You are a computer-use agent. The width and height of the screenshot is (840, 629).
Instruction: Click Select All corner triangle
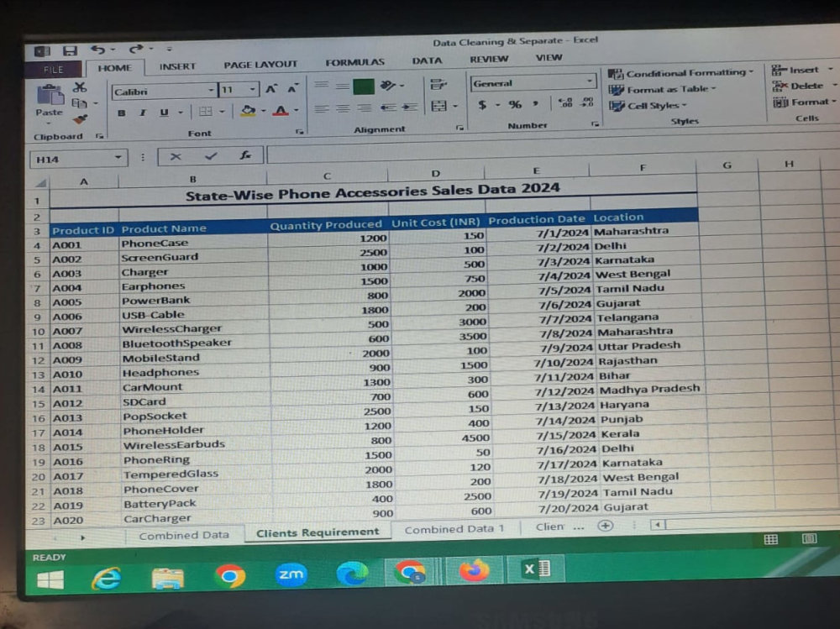pos(40,183)
